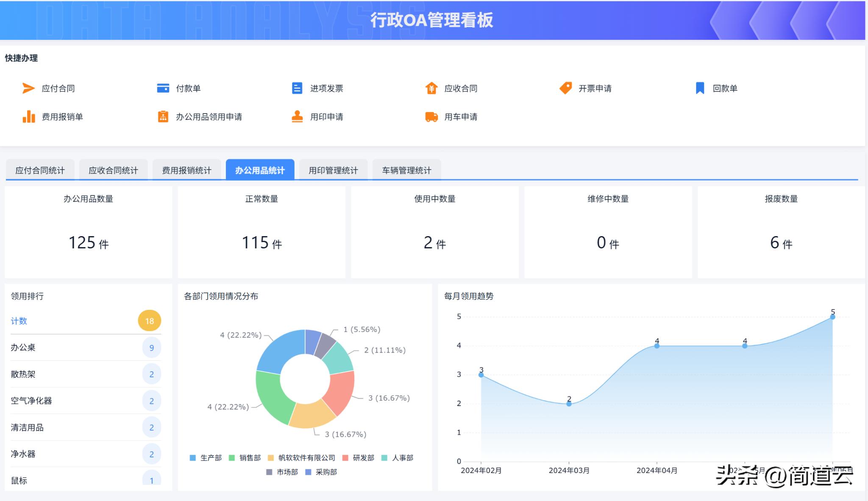
Task: Click the yellow 18 count badge
Action: click(150, 321)
